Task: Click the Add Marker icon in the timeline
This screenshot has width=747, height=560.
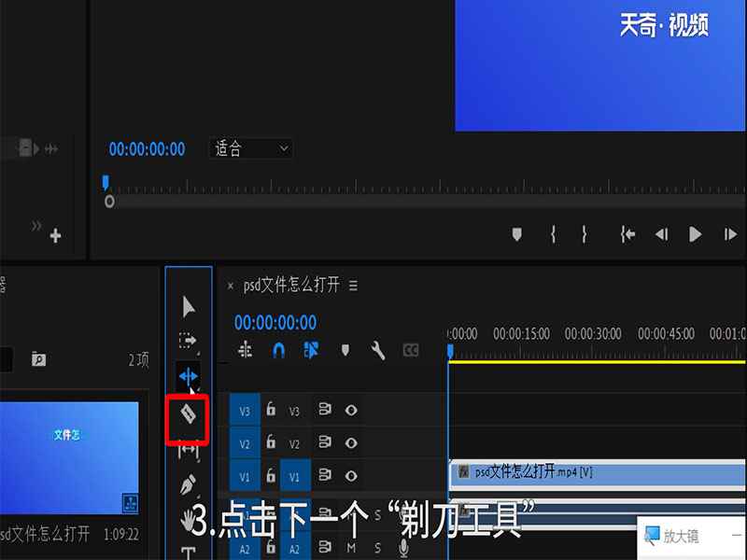Action: [344, 350]
